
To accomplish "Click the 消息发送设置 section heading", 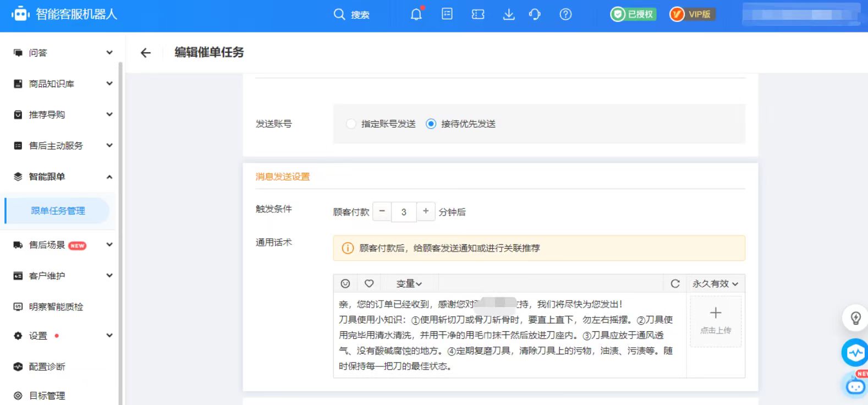I will 283,177.
